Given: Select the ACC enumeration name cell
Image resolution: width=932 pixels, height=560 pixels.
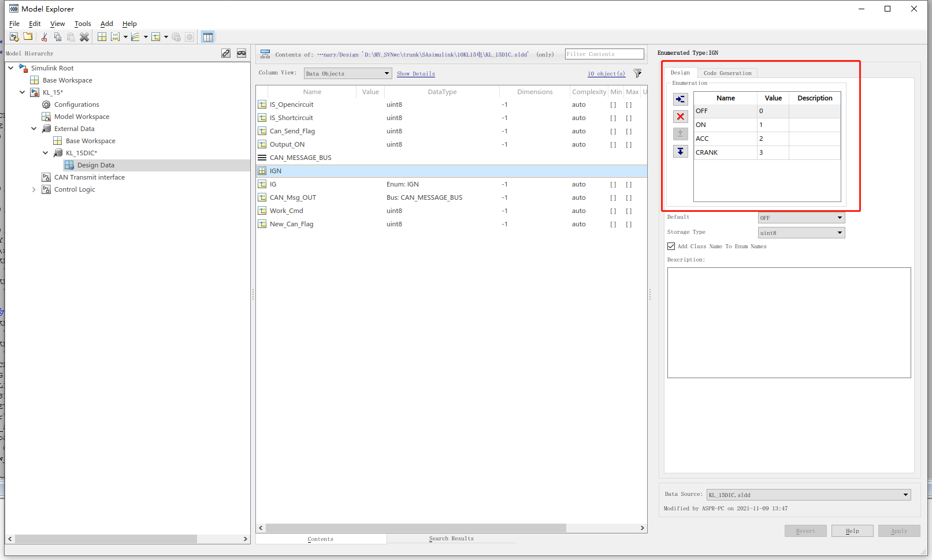Looking at the screenshot, I should tap(726, 139).
